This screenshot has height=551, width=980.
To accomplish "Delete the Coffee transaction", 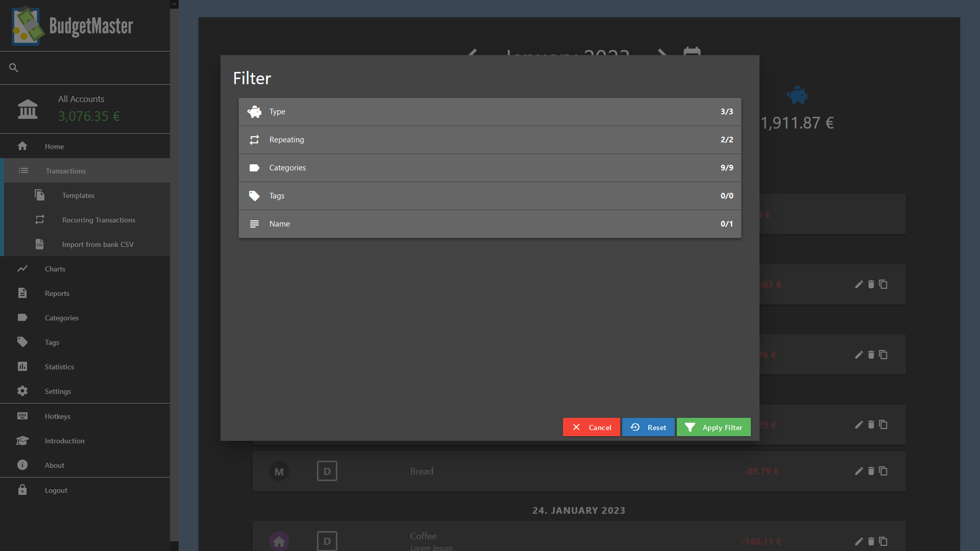I will coord(871,541).
